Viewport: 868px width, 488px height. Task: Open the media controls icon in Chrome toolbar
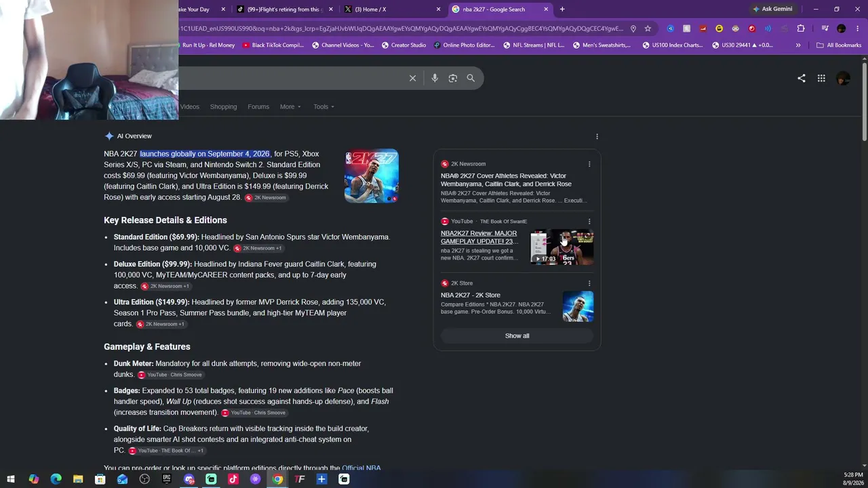tap(825, 28)
